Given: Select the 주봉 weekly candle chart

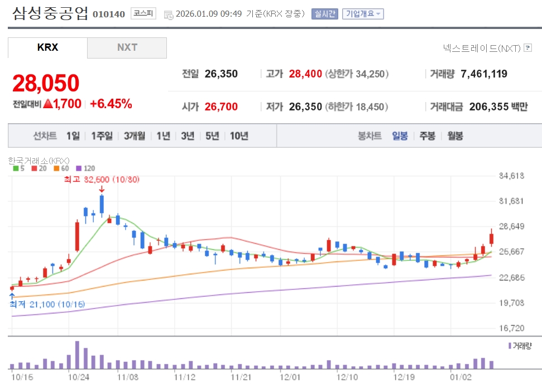Looking at the screenshot, I should coord(427,135).
